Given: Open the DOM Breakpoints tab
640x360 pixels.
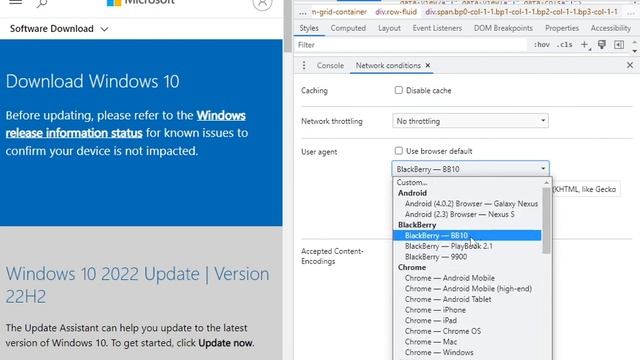Looking at the screenshot, I should click(x=503, y=28).
